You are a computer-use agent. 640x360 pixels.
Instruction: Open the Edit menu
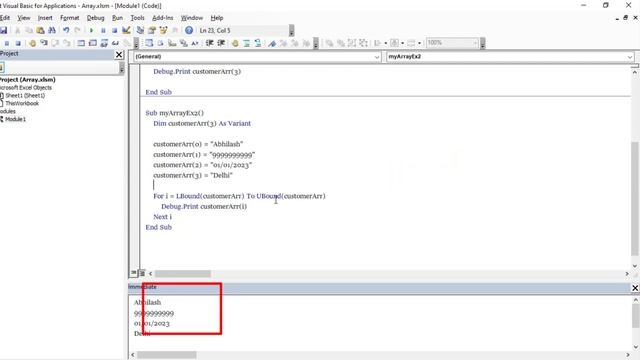point(5,18)
